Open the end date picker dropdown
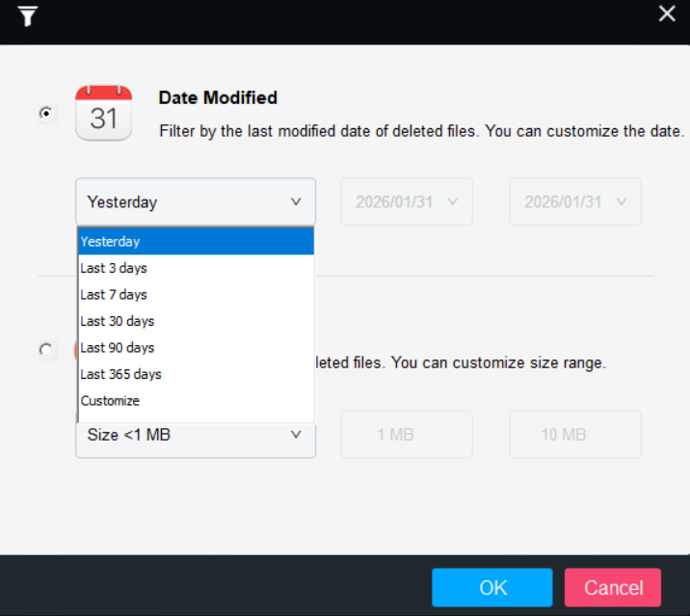690x616 pixels. [574, 202]
